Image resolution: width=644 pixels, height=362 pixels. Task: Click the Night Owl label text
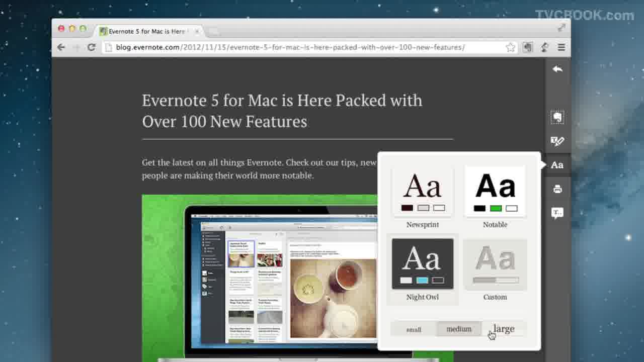click(x=423, y=297)
